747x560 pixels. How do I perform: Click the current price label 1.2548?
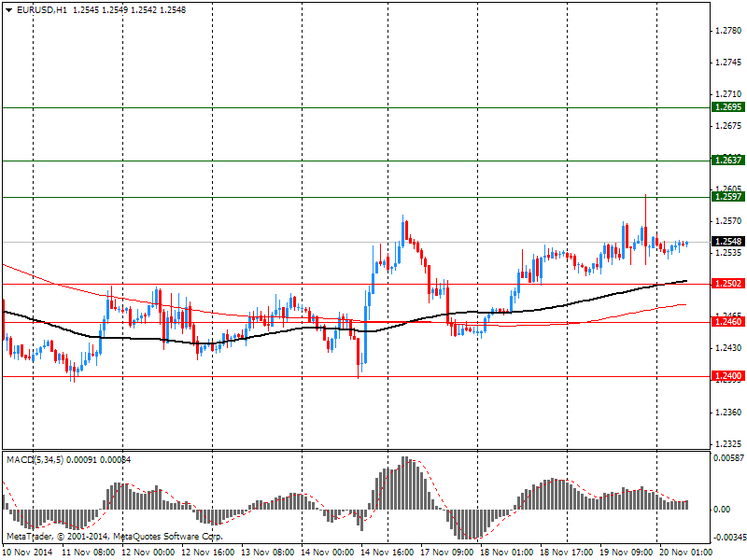click(x=728, y=242)
